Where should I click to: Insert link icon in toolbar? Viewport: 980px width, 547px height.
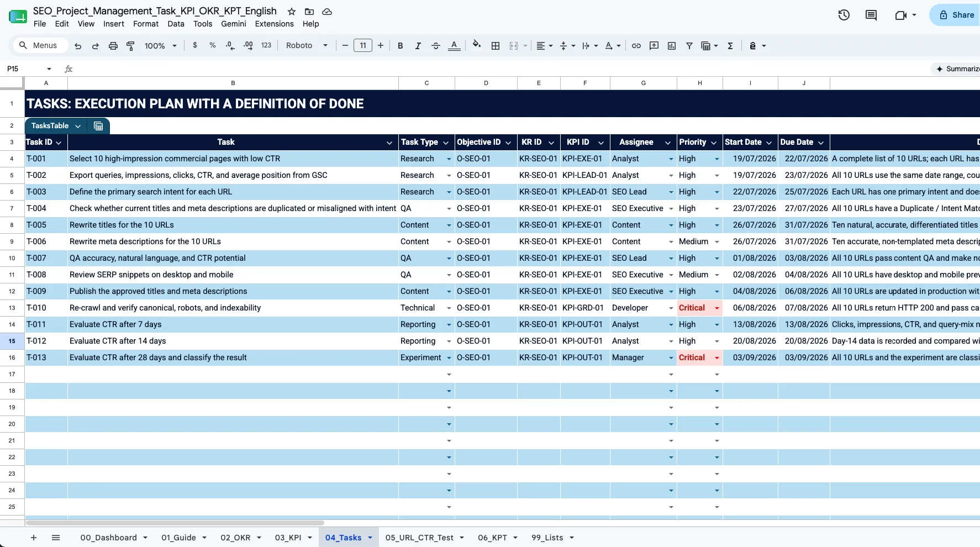(x=636, y=46)
